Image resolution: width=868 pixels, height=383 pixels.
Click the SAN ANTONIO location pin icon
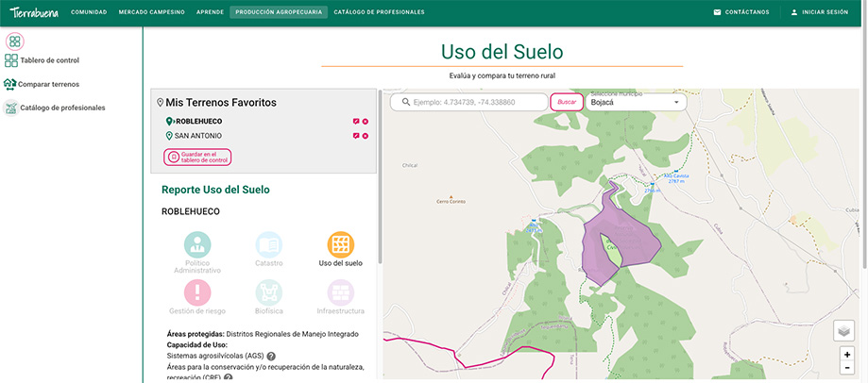pyautogui.click(x=169, y=136)
